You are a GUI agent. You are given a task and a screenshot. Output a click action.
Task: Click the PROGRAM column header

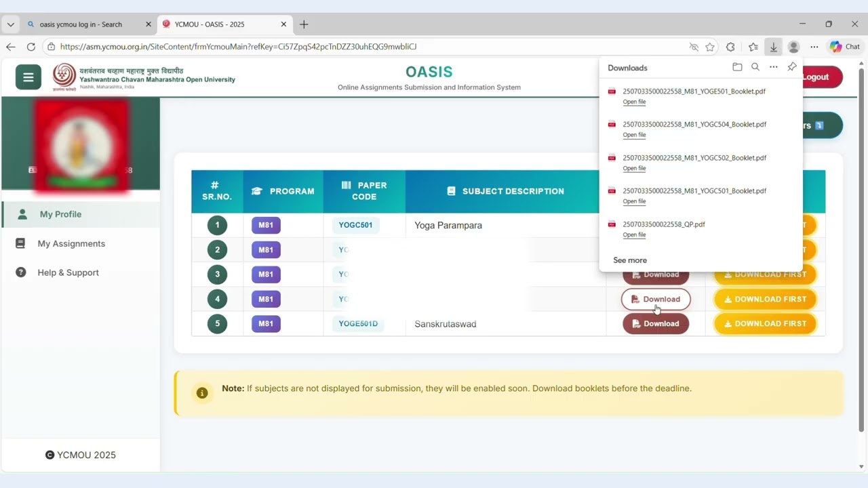(x=283, y=191)
